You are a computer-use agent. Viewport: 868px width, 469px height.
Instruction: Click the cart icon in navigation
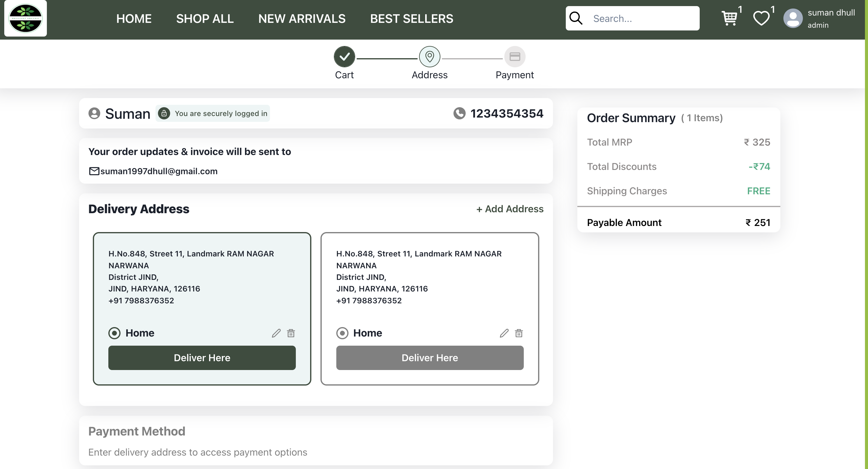click(728, 18)
